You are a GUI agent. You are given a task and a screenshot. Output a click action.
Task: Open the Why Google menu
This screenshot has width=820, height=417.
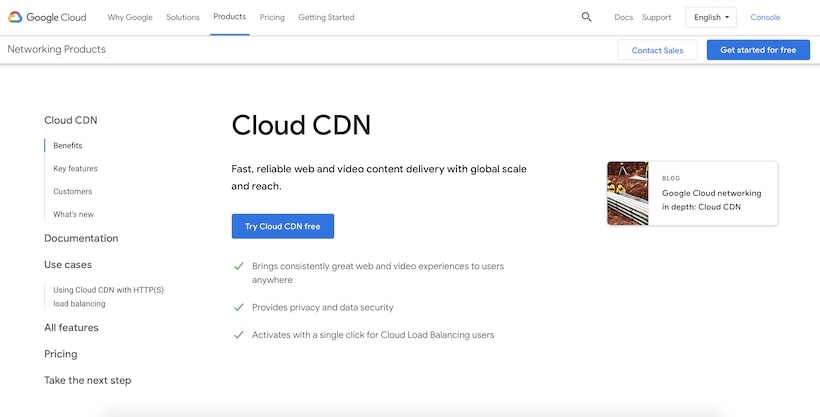point(130,17)
